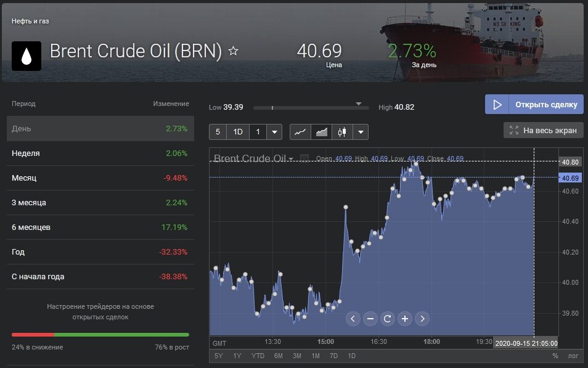Open the timeframe interval dropdown arrow
Screen dimensions: 588x368
pos(274,131)
